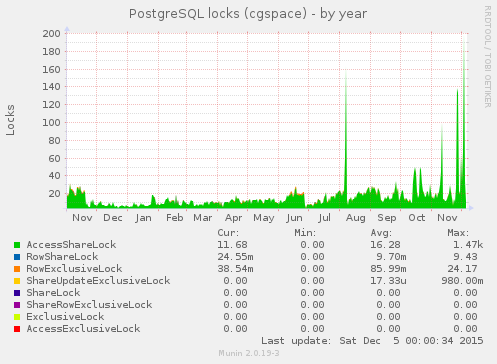This screenshot has height=364, width=497.
Task: Click the Jun x-axis month label
Action: tap(294, 218)
